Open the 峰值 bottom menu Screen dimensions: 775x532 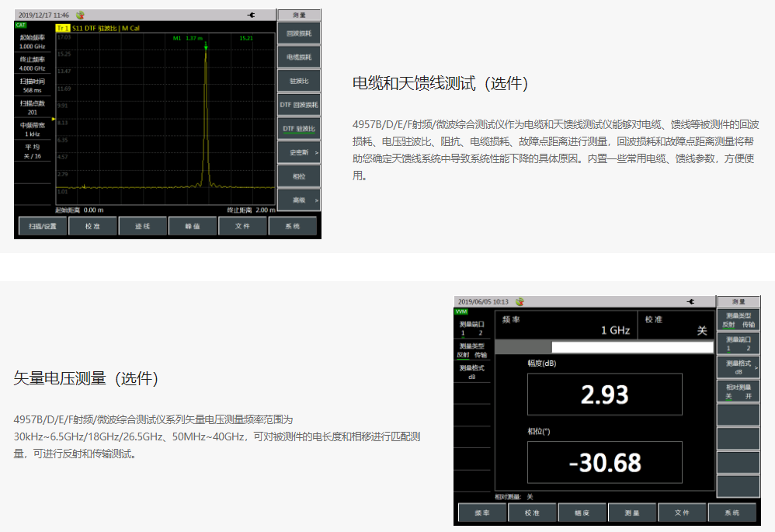[193, 226]
